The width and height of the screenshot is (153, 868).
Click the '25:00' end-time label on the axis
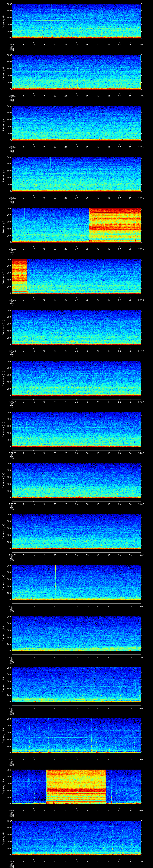pos(141,555)
